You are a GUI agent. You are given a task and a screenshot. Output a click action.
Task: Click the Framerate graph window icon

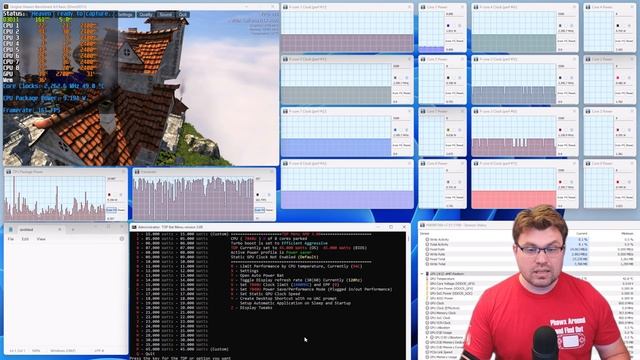point(137,172)
